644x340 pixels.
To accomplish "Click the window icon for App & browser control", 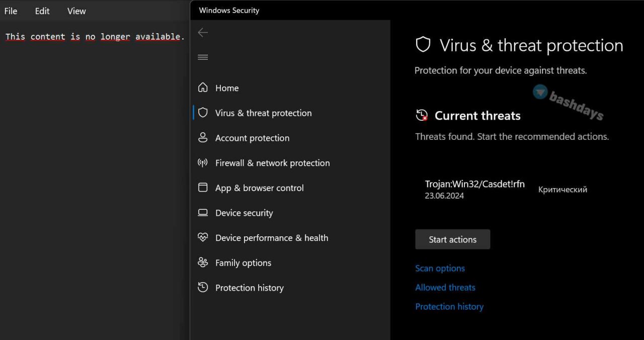I will (203, 188).
